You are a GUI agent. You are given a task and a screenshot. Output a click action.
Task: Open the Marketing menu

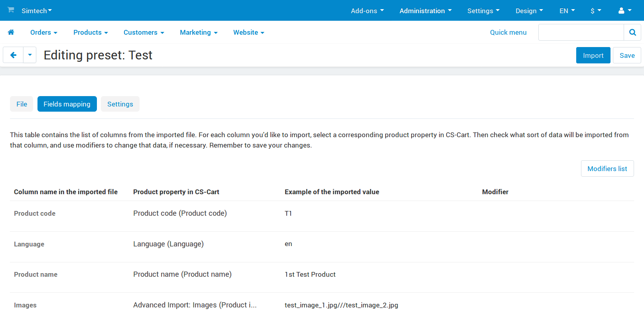(x=199, y=32)
